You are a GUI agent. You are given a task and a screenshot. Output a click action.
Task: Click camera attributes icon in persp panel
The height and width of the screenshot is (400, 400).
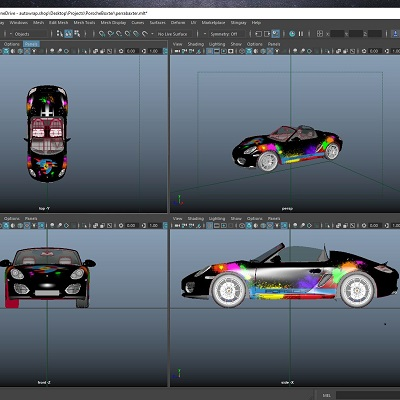coord(184,51)
